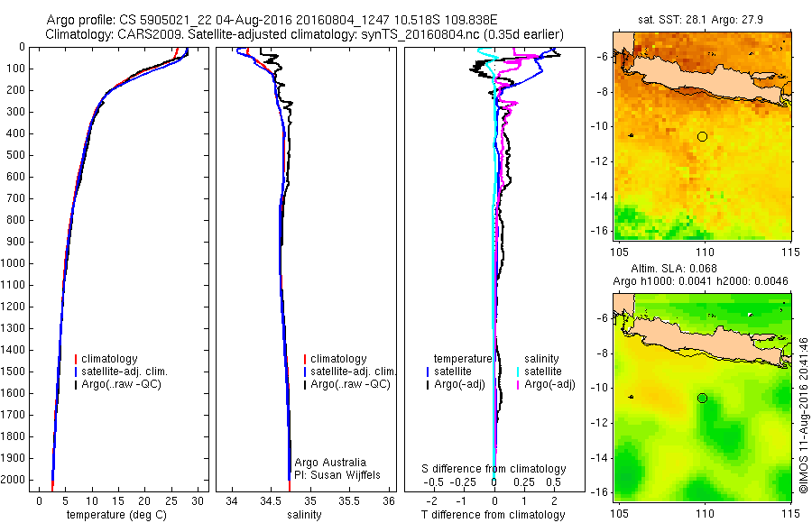Click the 'Argo(..raw -QC)' legend entry in temperature plot

(117, 384)
